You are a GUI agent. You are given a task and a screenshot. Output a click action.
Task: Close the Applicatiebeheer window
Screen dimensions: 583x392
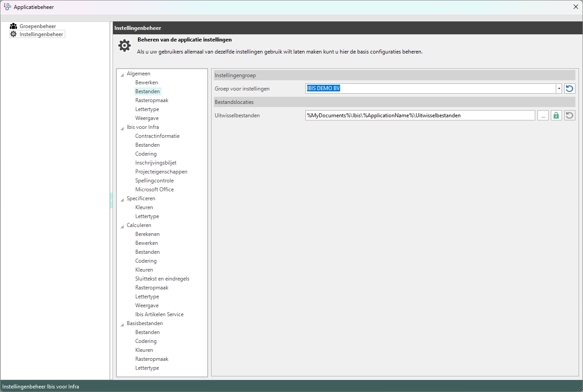(x=575, y=7)
